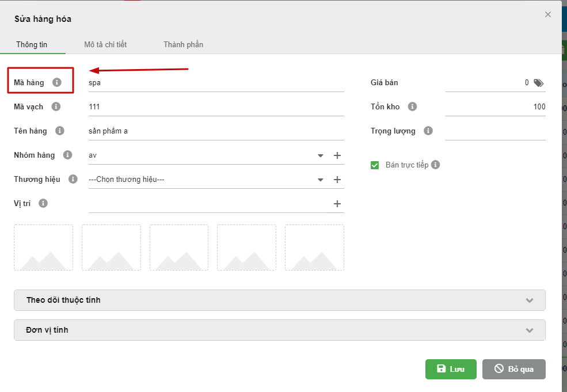
Task: Click info icon next to Tên hàng
Action: pos(60,131)
